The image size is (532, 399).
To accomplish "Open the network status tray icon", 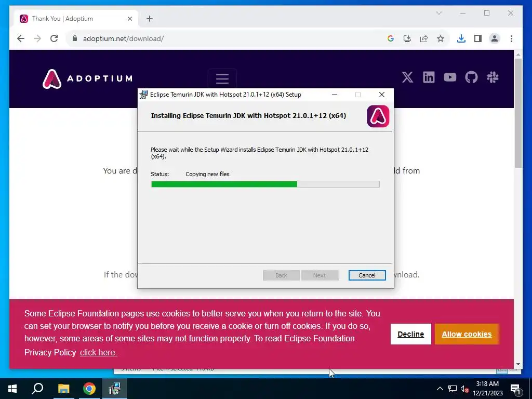I will click(x=453, y=389).
